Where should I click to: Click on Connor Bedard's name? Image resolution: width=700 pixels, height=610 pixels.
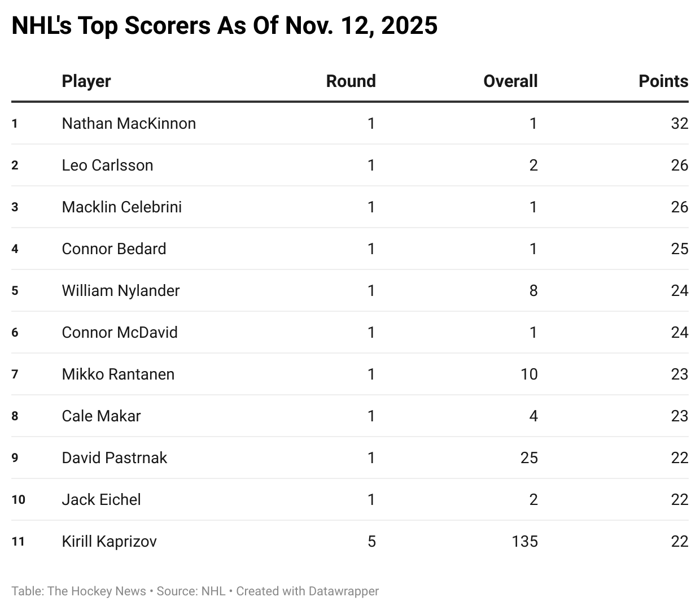pos(114,249)
